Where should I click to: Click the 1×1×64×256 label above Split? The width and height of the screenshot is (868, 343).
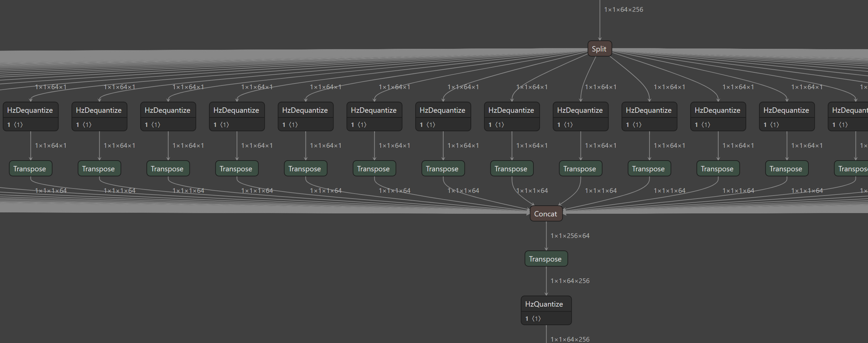[623, 9]
